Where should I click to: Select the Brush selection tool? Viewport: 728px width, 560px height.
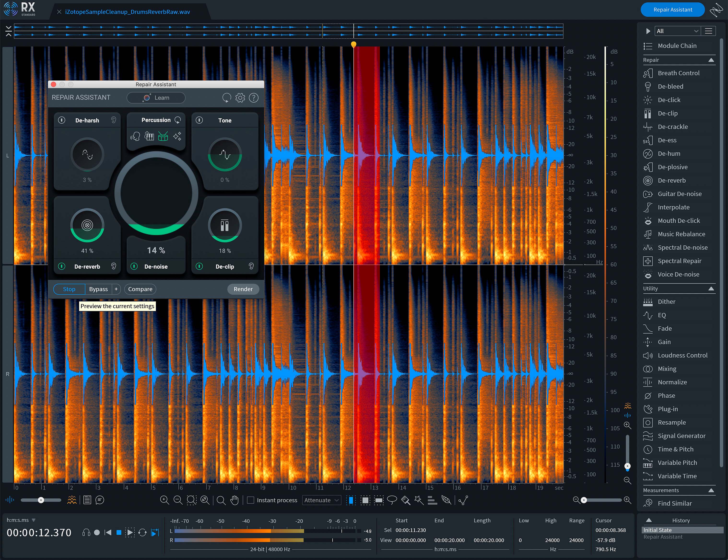406,500
